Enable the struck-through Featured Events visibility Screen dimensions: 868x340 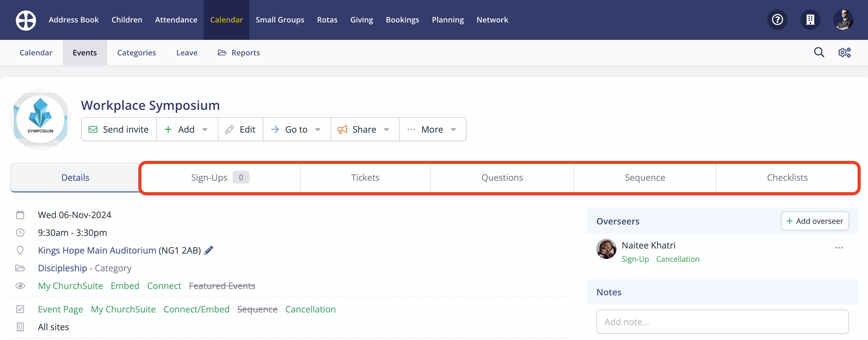[x=222, y=286]
